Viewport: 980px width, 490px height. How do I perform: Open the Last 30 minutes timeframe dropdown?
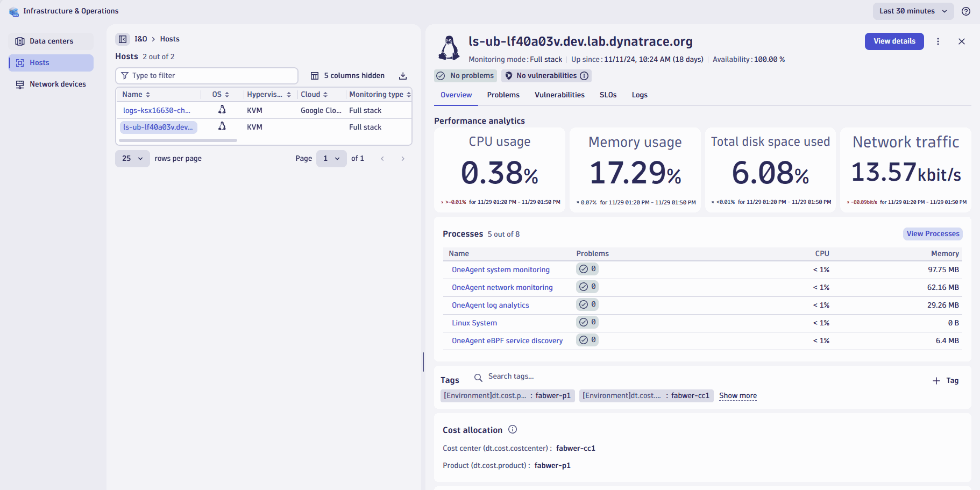pyautogui.click(x=913, y=11)
